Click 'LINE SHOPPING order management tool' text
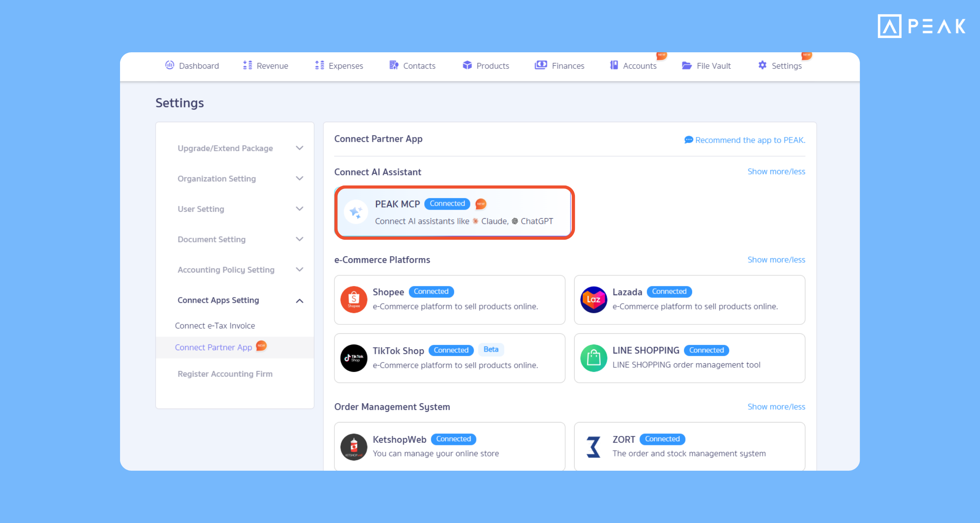The height and width of the screenshot is (523, 980). tap(686, 365)
